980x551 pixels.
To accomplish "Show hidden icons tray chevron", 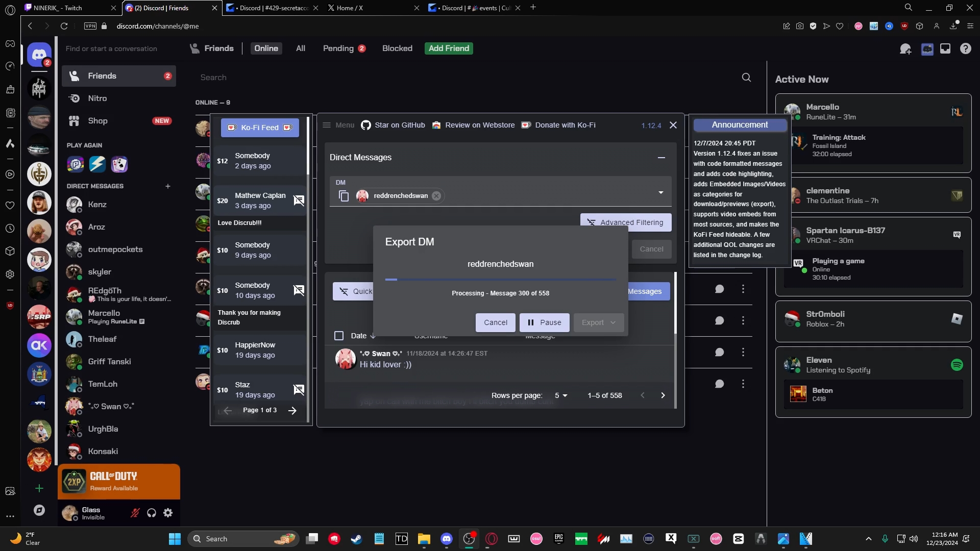I will [x=869, y=539].
